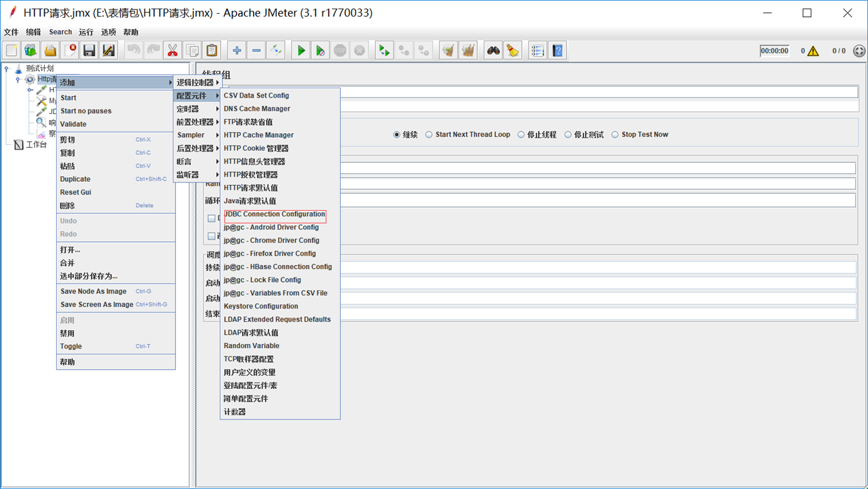Viewport: 868px width, 489px height.
Task: Start the test with green play icon
Action: (x=301, y=51)
